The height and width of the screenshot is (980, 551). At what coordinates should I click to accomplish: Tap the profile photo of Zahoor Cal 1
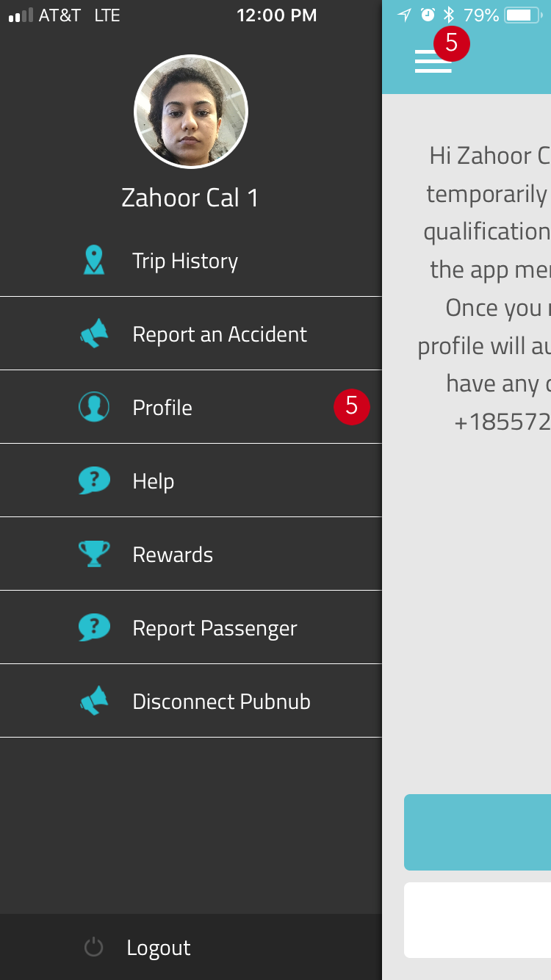(191, 112)
